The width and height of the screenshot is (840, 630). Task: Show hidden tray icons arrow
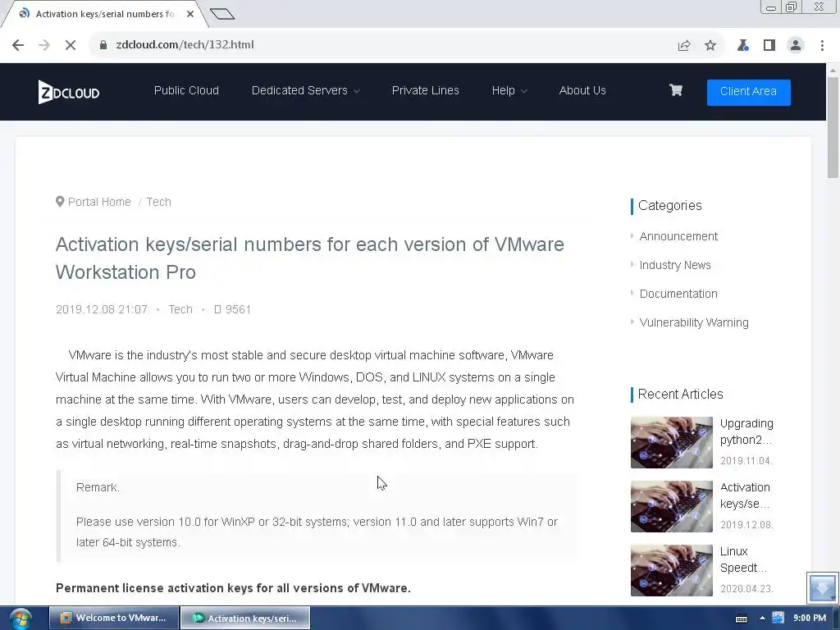coord(762,619)
